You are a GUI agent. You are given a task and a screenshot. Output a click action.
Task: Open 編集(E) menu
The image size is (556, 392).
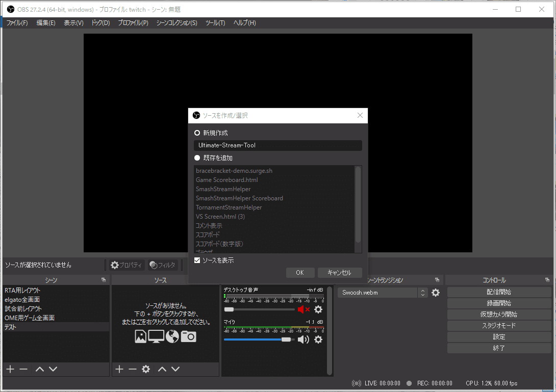click(x=46, y=22)
